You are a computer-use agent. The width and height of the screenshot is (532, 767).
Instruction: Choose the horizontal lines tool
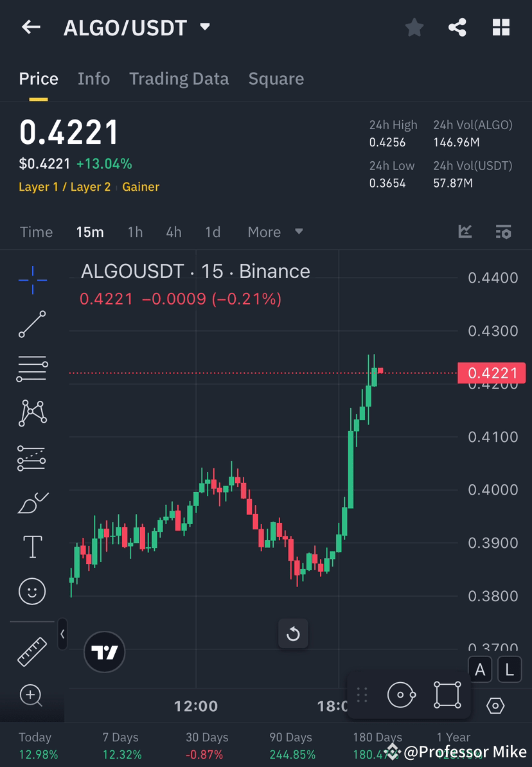click(x=32, y=369)
